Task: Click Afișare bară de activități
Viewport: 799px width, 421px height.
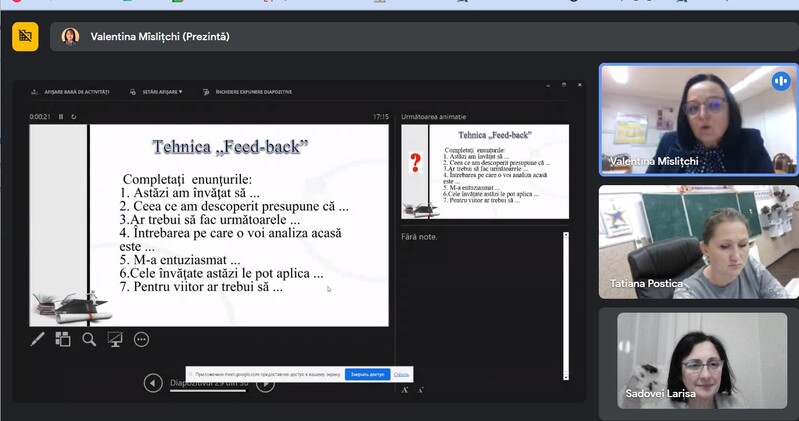Action: [x=70, y=92]
